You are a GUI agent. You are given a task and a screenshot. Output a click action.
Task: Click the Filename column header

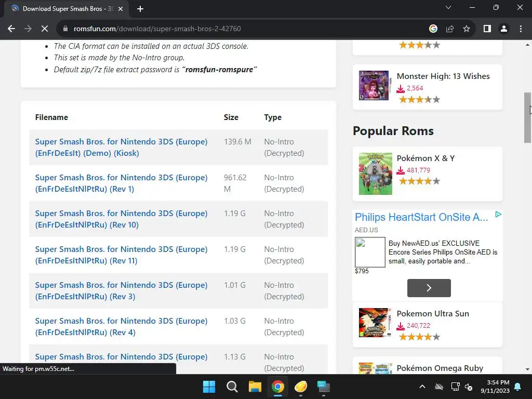pyautogui.click(x=51, y=117)
